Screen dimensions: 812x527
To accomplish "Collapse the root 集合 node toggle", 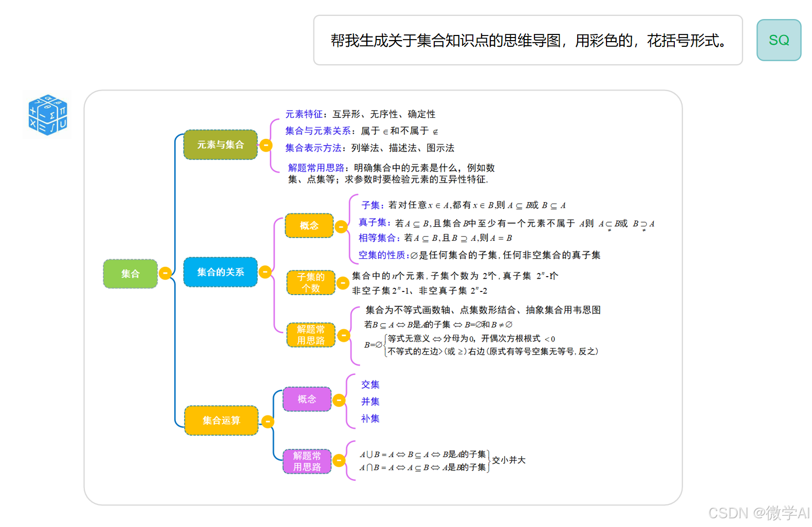I will (x=165, y=273).
